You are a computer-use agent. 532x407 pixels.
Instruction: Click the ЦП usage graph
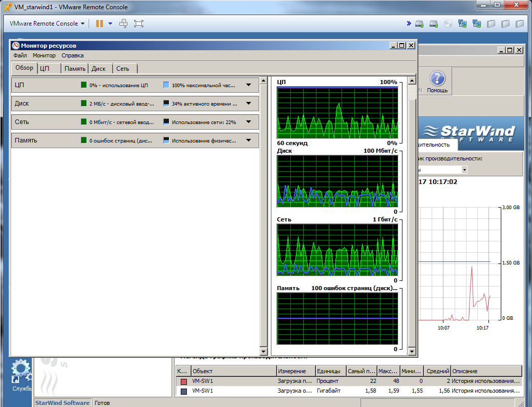(337, 113)
